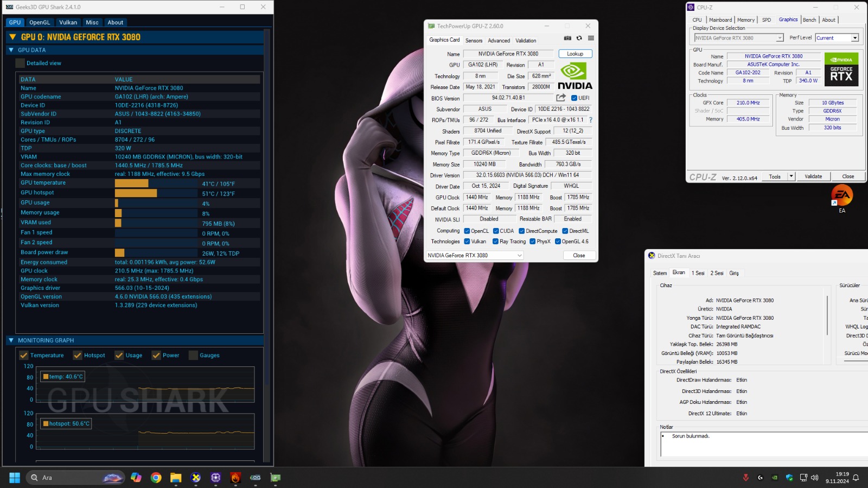
Task: Click the GPU-Z refresh icon
Action: [x=579, y=38]
